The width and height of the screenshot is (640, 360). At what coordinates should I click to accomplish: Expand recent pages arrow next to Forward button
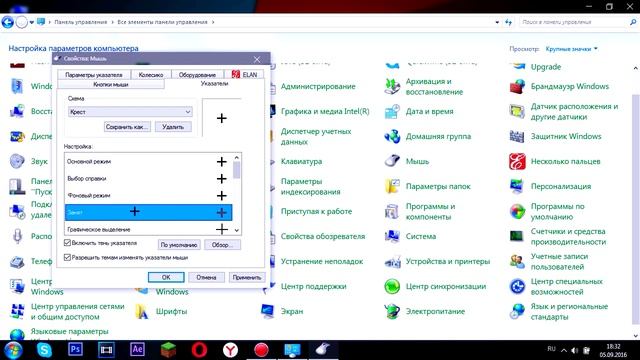pos(31,22)
